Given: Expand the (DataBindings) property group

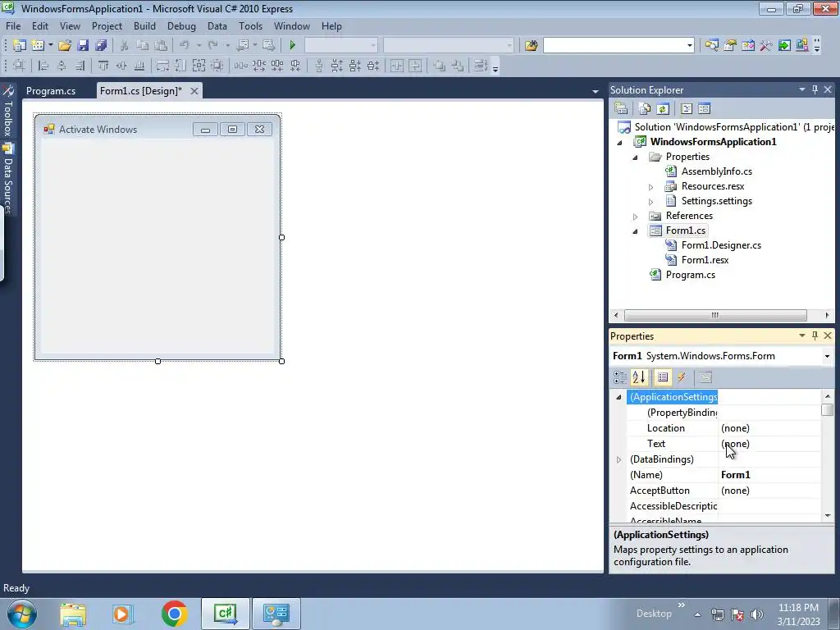Looking at the screenshot, I should [x=619, y=459].
